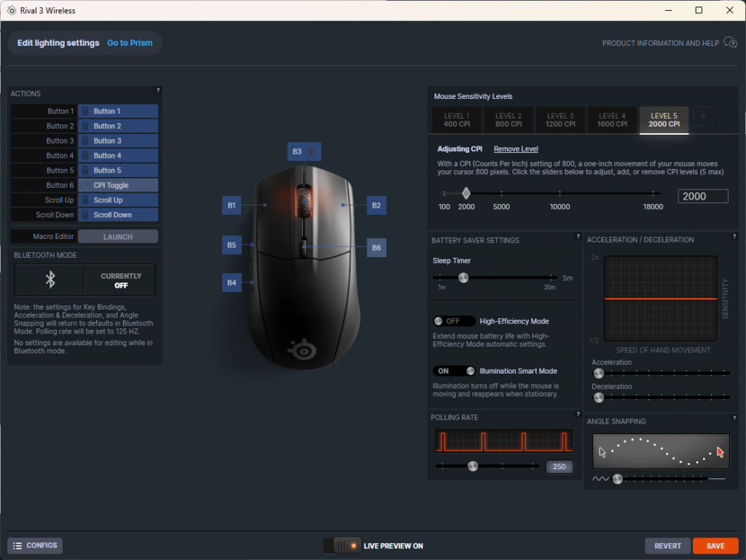The height and width of the screenshot is (560, 746).
Task: Select the B1 button marker on mouse
Action: click(x=231, y=205)
